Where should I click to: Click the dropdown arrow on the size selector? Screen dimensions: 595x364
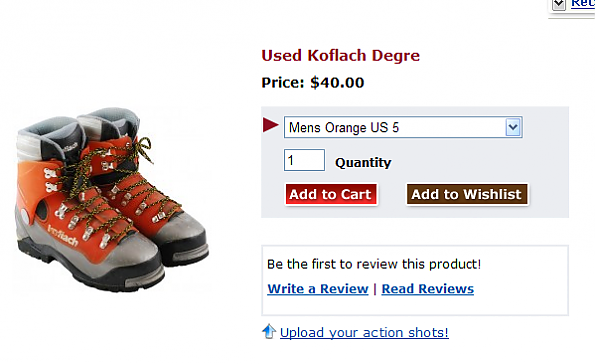tap(513, 127)
